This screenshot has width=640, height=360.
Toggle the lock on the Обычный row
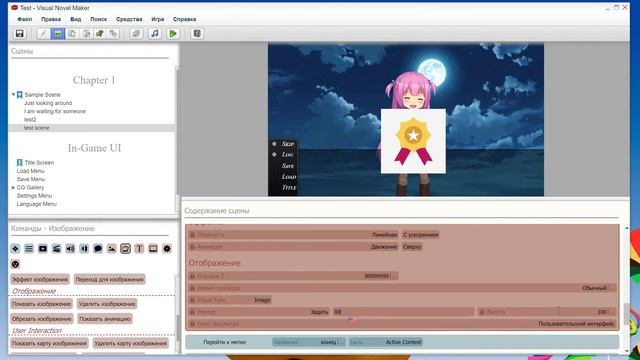coord(192,288)
